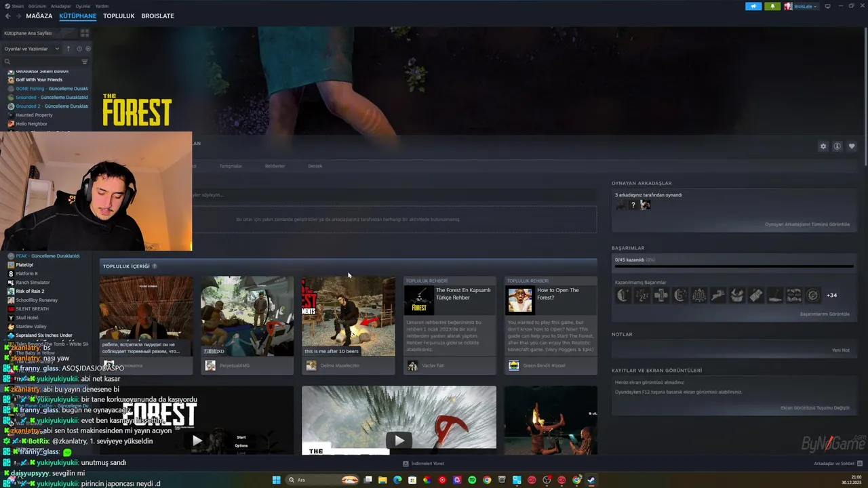Click the sort ascending arrow in library sidebar
Screen dimensions: 868x488
68,49
